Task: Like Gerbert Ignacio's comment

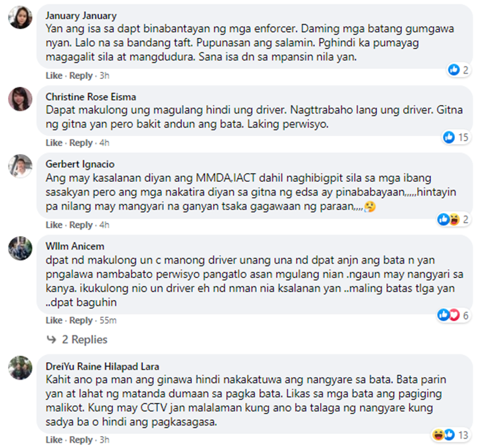Action: click(54, 225)
